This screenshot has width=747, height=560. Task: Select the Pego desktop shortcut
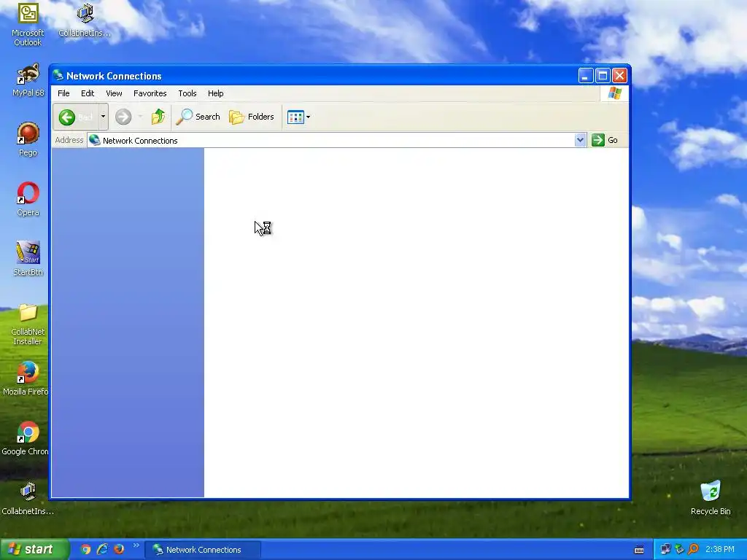click(x=28, y=139)
